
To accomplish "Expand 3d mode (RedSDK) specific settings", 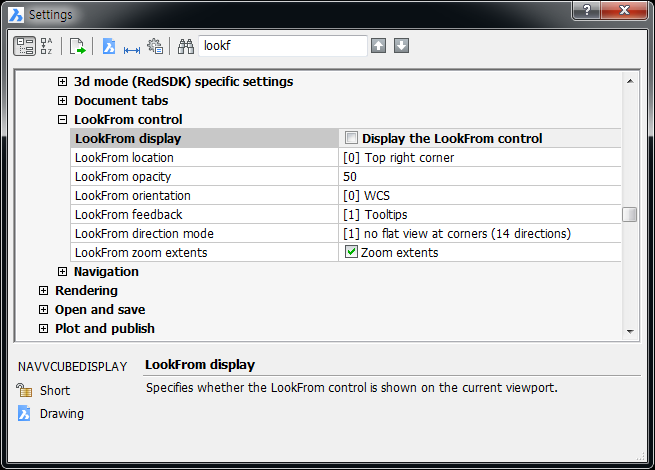I will (x=62, y=81).
